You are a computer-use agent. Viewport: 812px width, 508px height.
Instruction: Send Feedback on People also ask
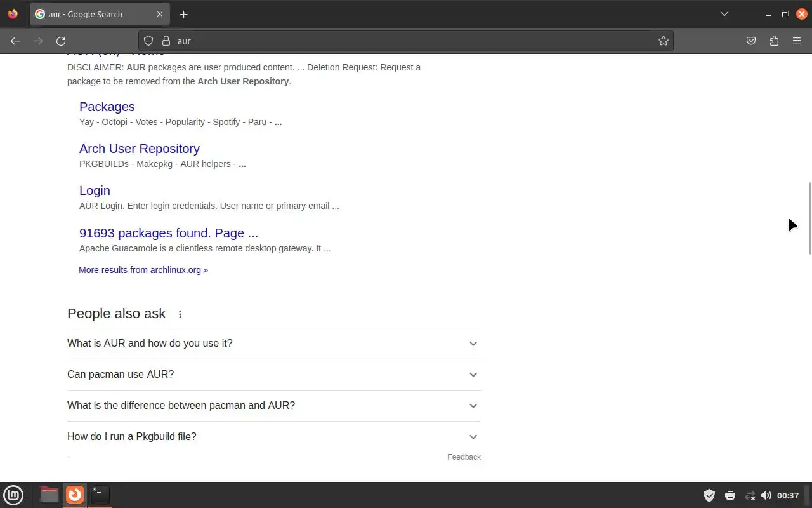(x=464, y=457)
